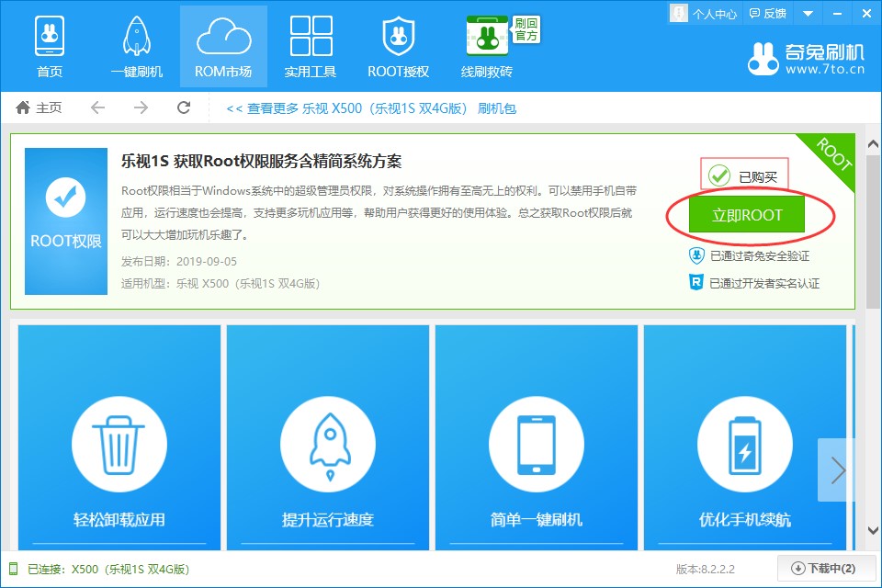882x588 pixels.
Task: Click the 已购买 purchased indicator
Action: 743,176
